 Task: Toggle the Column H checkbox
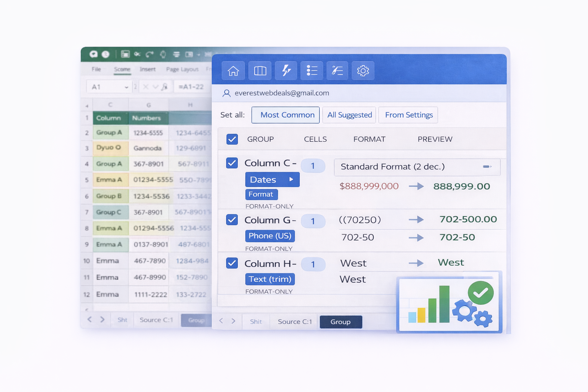(x=232, y=263)
